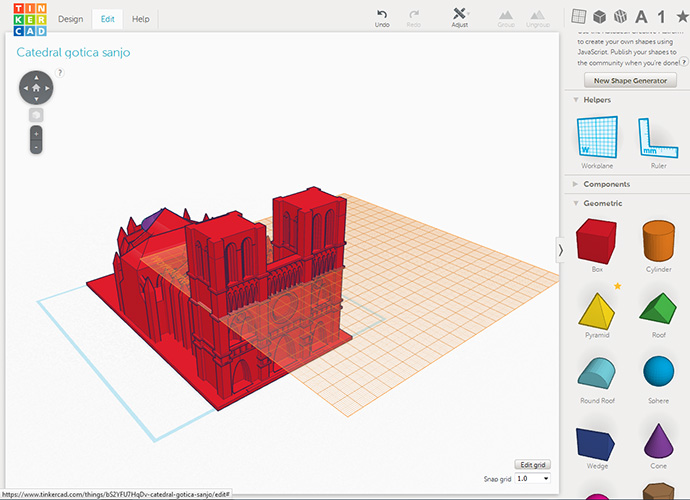Viewport: 690px width, 500px height.
Task: Rotate view right with navigation pad arrow
Action: tap(47, 88)
